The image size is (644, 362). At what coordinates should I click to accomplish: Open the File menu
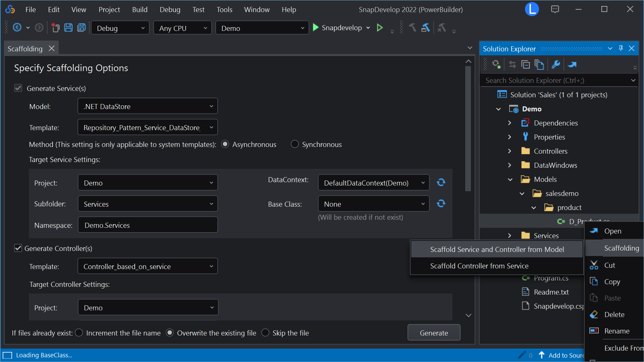[31, 9]
